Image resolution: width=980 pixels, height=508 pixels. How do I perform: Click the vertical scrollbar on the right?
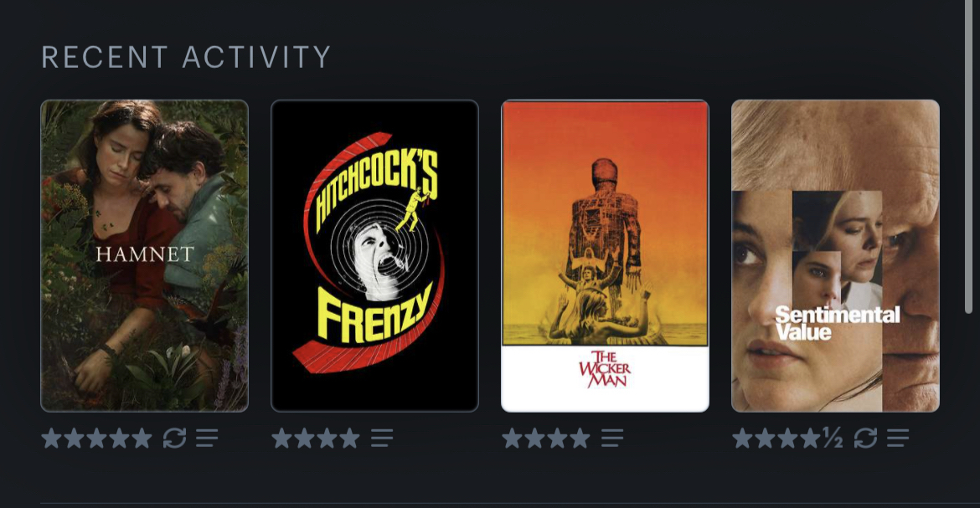(969, 157)
